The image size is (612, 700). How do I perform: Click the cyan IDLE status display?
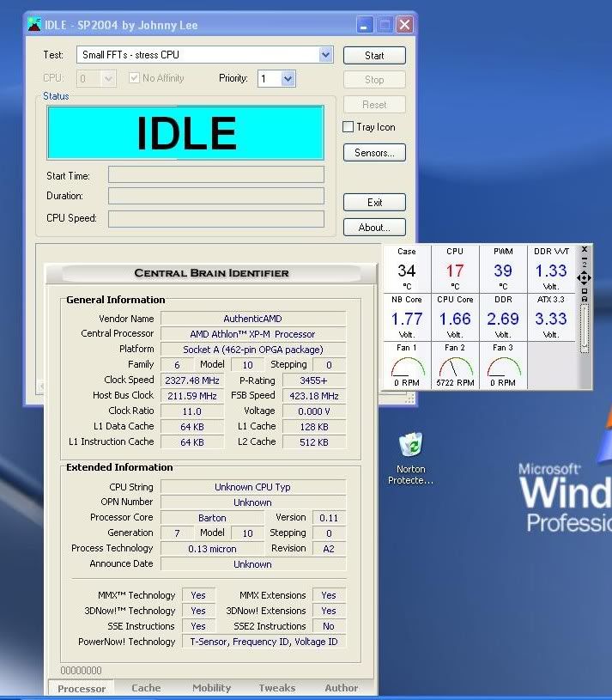click(x=185, y=132)
